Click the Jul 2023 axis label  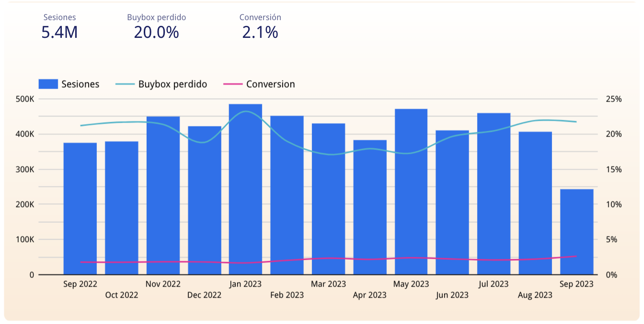click(494, 284)
